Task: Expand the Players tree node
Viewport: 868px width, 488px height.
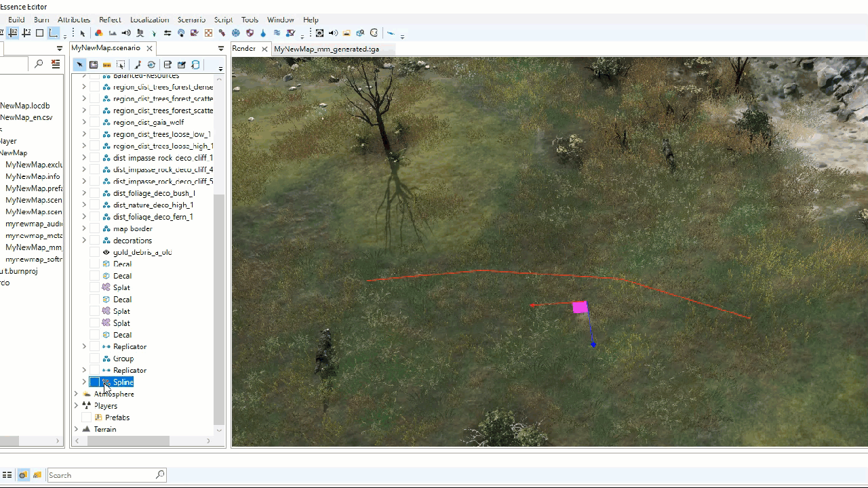Action: click(x=76, y=405)
